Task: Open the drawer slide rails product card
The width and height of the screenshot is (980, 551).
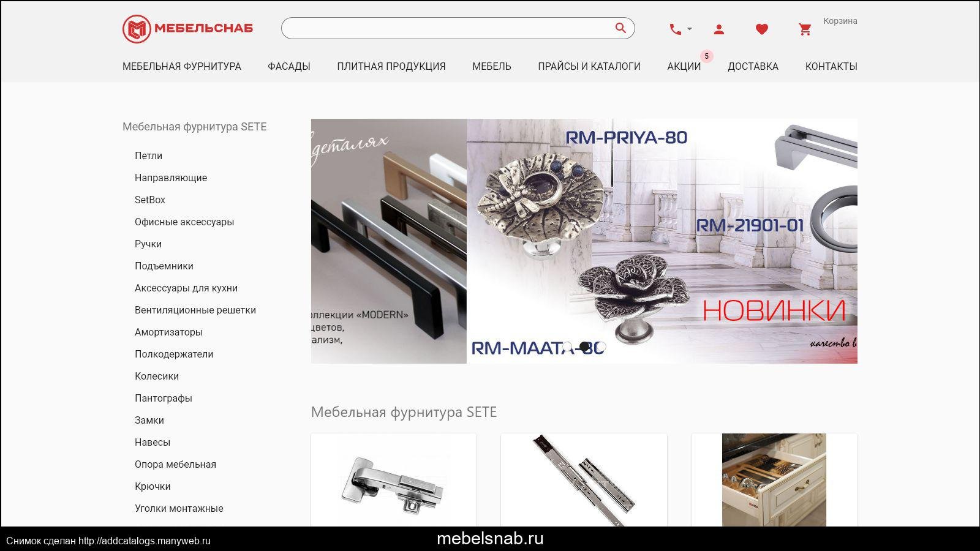Action: pos(584,481)
